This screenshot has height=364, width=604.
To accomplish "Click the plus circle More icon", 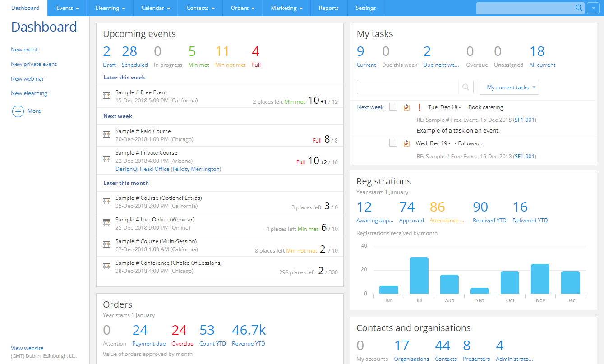I will pyautogui.click(x=18, y=111).
